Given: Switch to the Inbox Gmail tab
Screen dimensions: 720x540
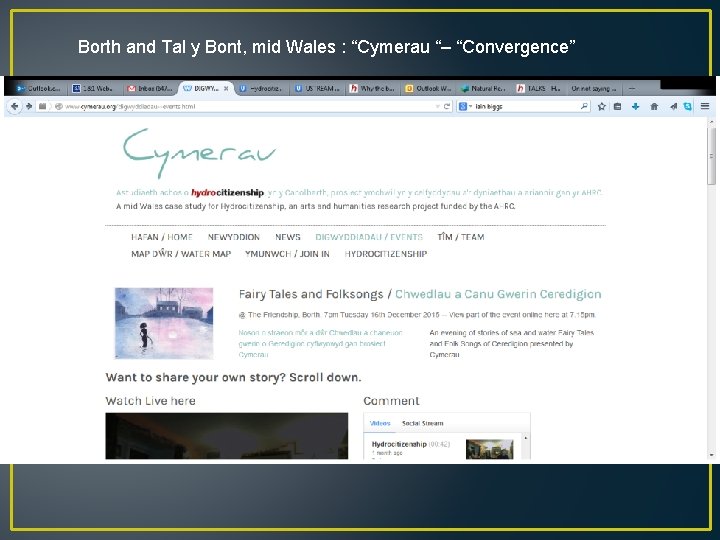Looking at the screenshot, I should tap(150, 88).
